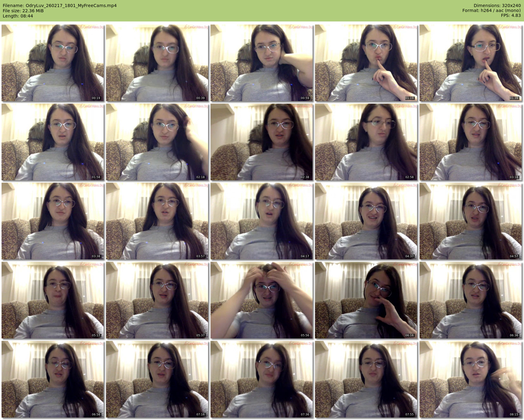Open the thumbnail at 01:19
Viewport: 524px width, 420px height.
point(366,63)
